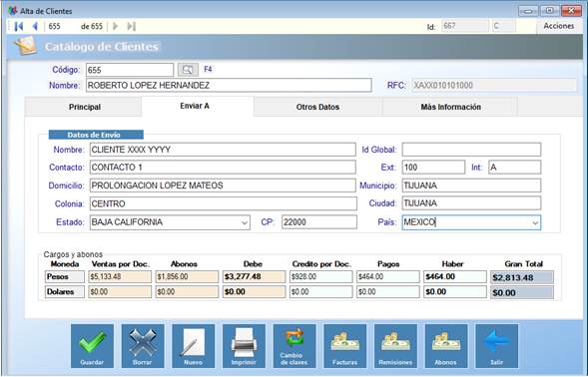Click the RFC field
The image size is (588, 377).
point(494,86)
